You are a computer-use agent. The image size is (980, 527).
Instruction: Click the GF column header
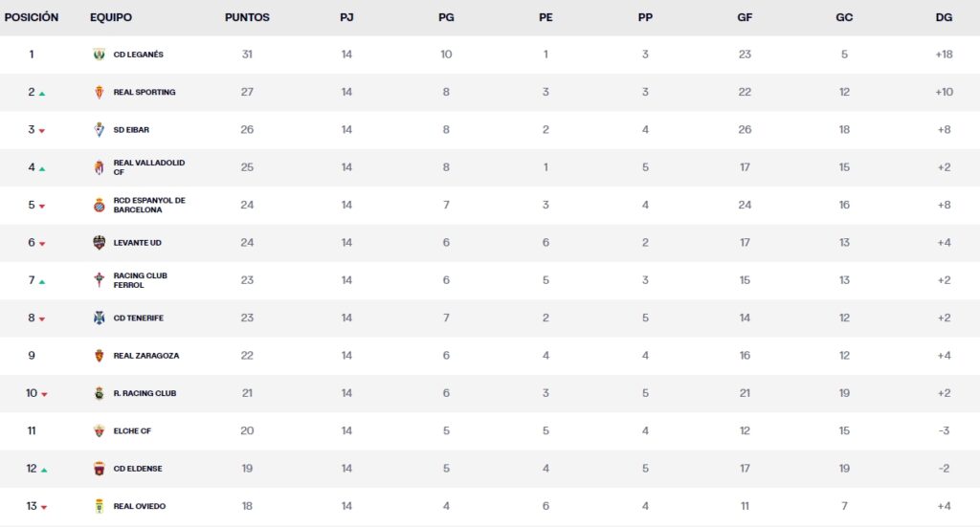point(745,17)
